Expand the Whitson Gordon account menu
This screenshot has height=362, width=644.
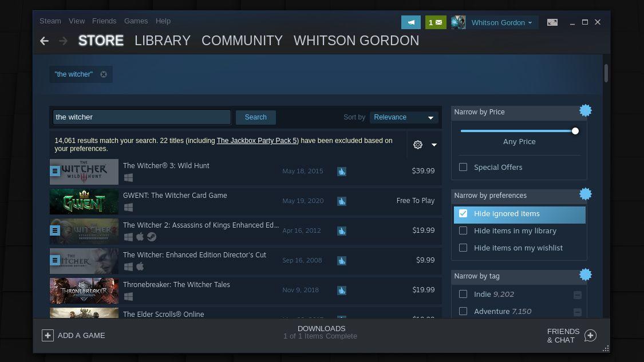(x=501, y=22)
